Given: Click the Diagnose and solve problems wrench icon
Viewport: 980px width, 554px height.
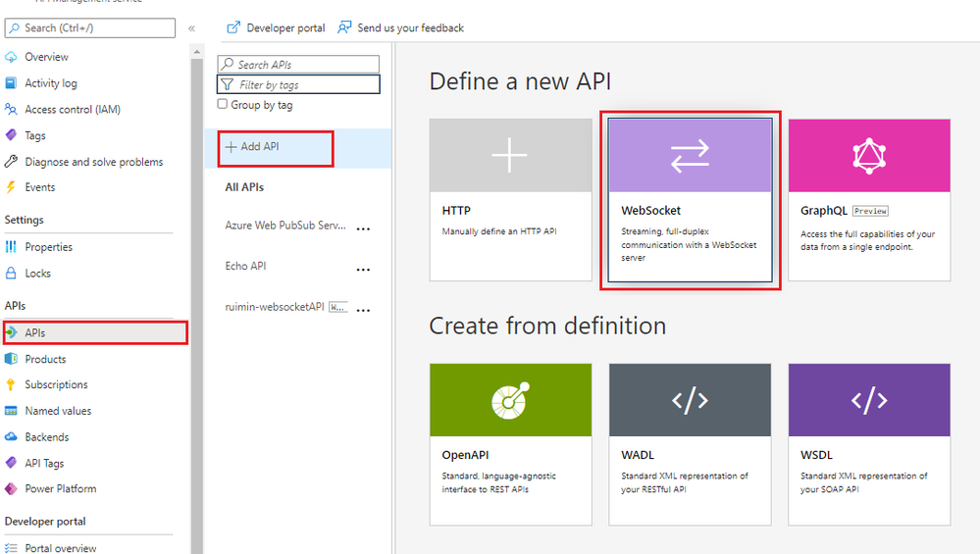Looking at the screenshot, I should click(x=11, y=162).
